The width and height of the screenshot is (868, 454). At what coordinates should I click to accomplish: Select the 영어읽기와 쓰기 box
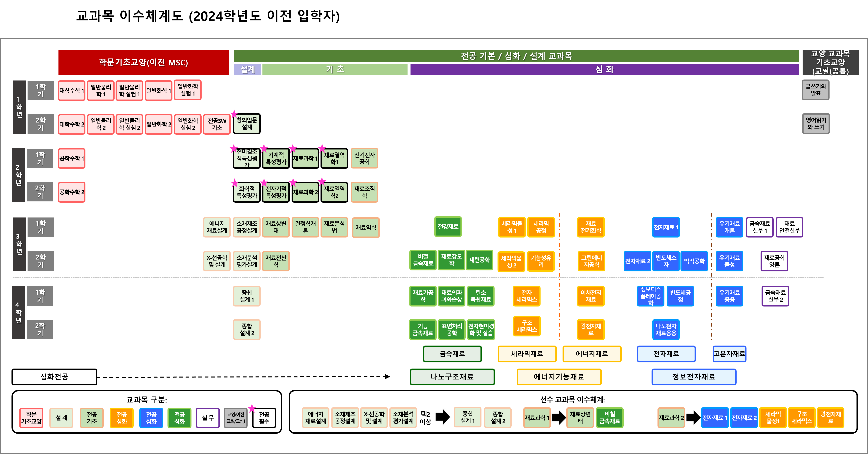816,124
